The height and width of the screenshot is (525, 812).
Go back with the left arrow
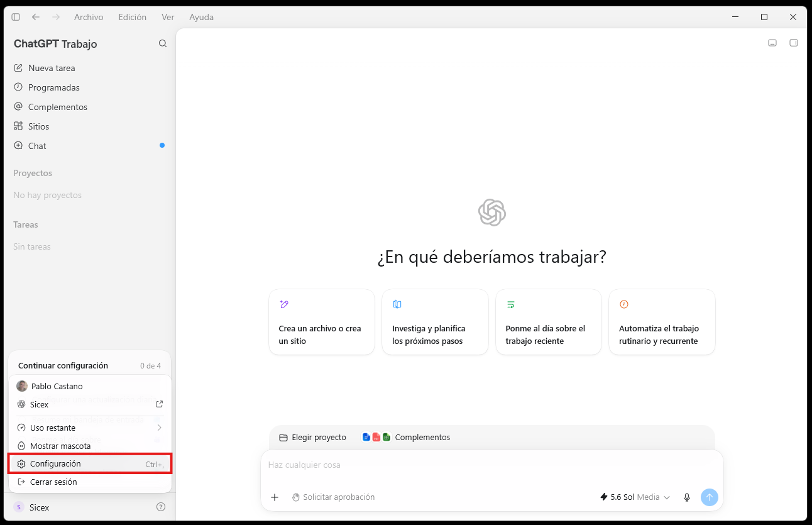coord(36,17)
